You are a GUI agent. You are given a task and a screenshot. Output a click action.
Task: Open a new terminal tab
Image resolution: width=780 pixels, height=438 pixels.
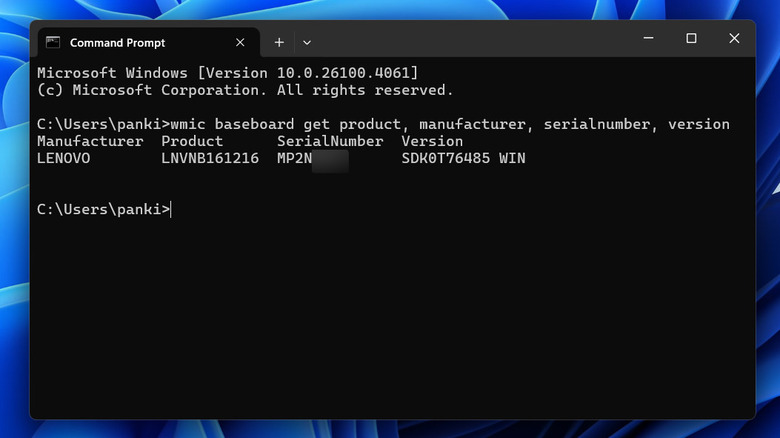[x=279, y=42]
